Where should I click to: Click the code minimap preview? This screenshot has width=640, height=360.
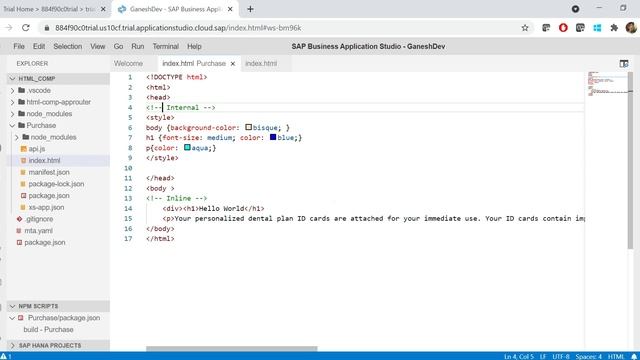607,84
